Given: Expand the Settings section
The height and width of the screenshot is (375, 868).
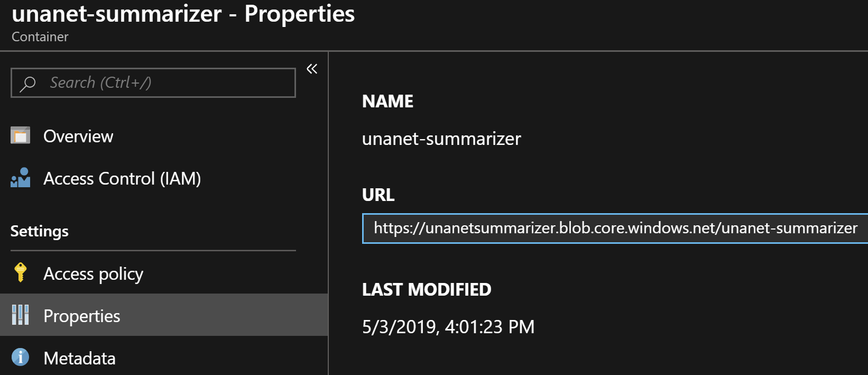Looking at the screenshot, I should 39,231.
